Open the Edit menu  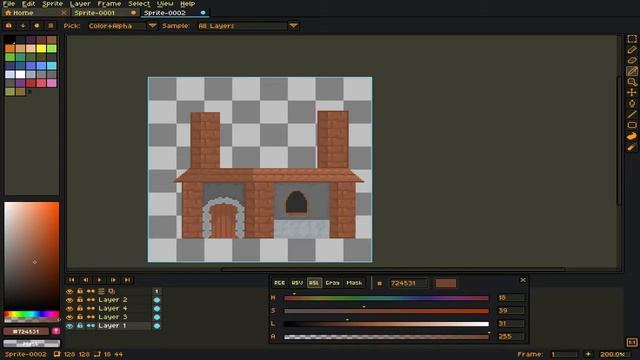click(28, 4)
